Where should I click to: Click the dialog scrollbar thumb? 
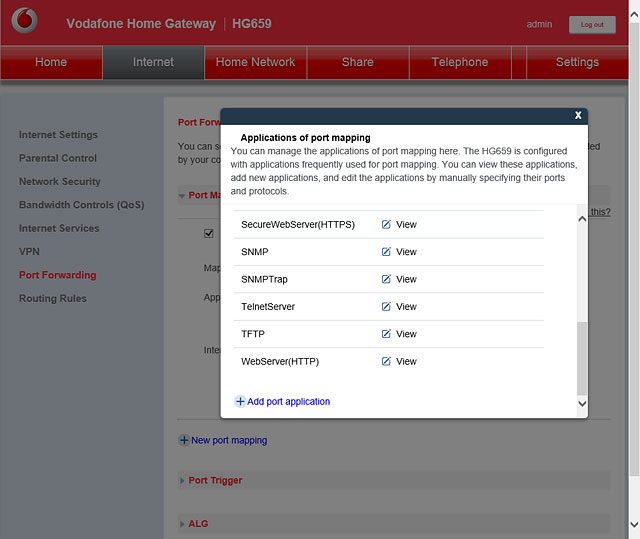[582, 358]
